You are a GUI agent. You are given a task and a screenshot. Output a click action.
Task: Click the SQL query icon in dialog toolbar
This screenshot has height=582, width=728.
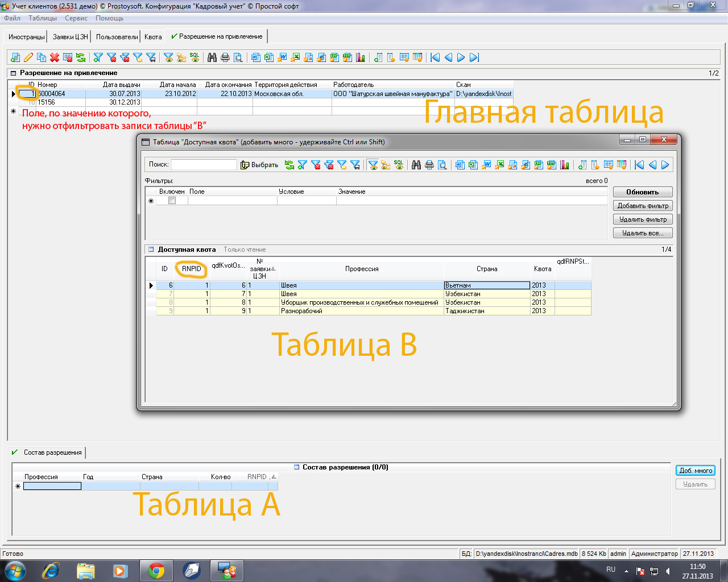(399, 165)
